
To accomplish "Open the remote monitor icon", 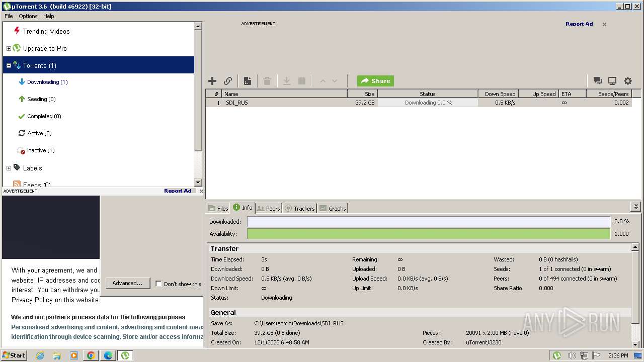I will tap(612, 81).
